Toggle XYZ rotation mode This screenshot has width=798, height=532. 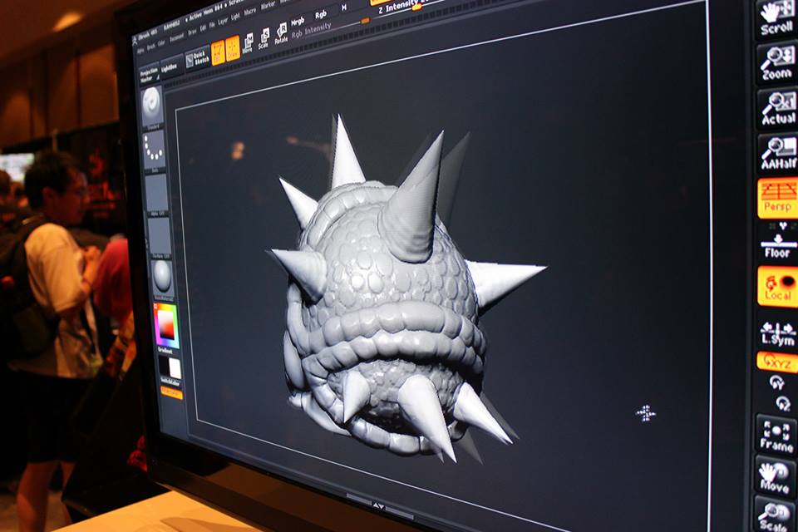(x=777, y=362)
